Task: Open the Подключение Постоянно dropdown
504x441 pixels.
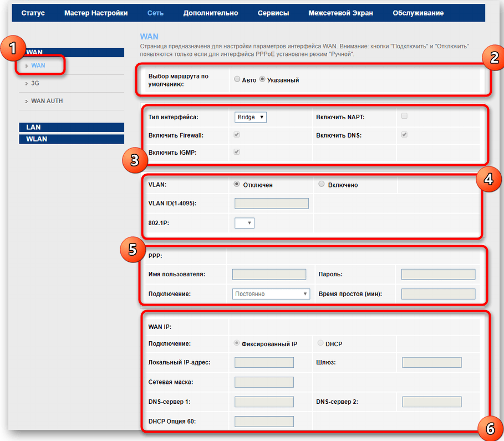Action: (x=271, y=294)
